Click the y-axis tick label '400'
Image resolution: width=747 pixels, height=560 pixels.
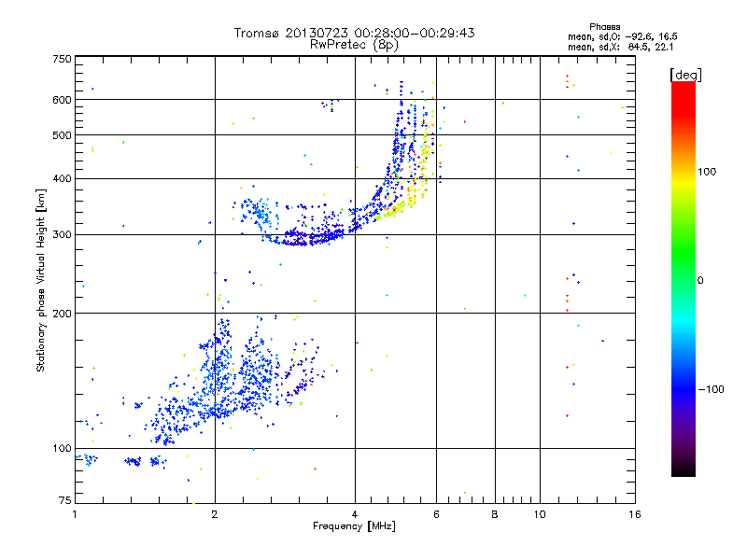(63, 178)
